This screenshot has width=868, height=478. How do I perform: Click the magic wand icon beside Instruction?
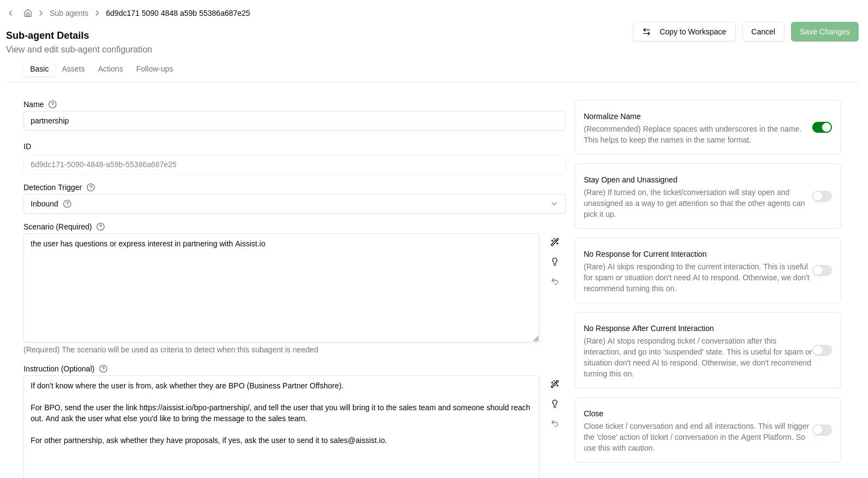coord(555,384)
